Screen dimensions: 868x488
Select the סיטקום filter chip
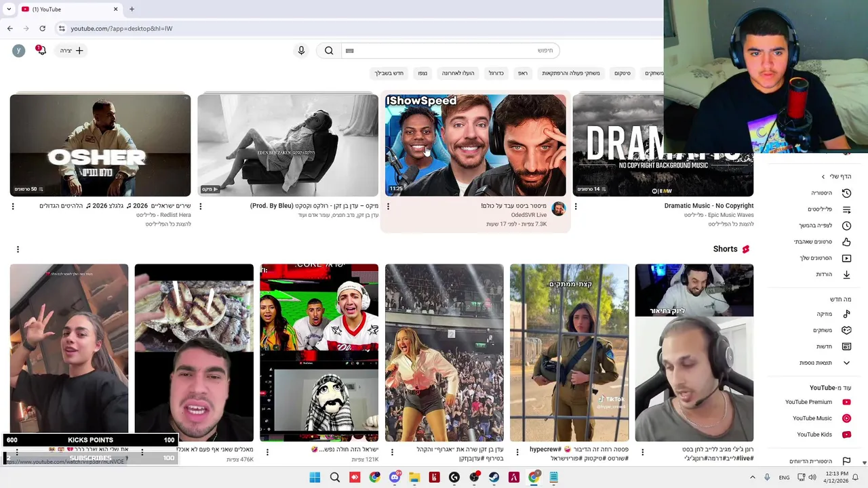623,73
